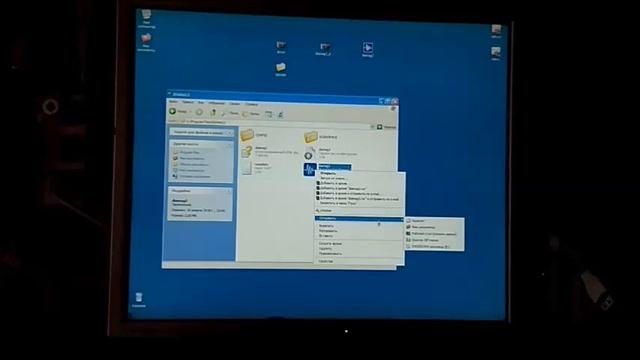Open the address bar dropdown arrow
The height and width of the screenshot is (360, 640).
372,127
